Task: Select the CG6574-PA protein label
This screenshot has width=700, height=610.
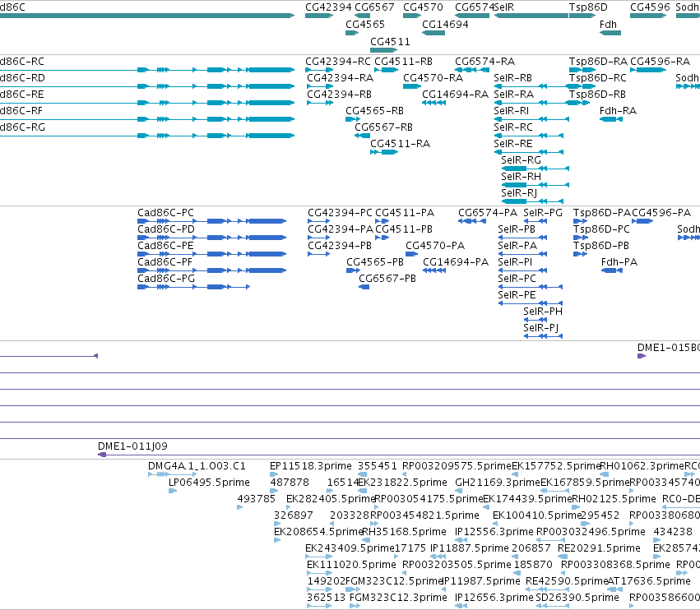Action: coord(488,213)
